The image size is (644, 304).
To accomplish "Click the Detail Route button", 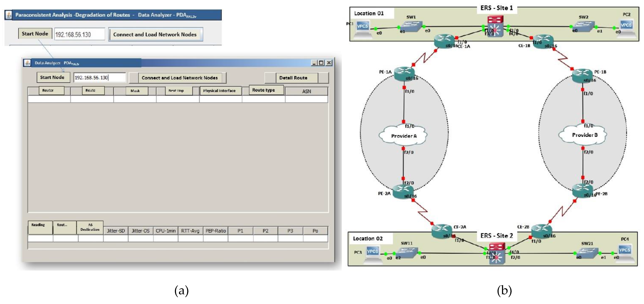I will 293,78.
